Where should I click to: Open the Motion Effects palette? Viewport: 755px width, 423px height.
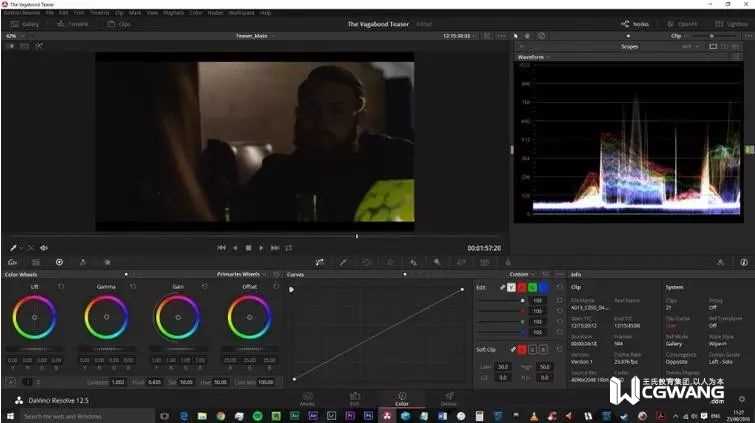tap(107, 262)
